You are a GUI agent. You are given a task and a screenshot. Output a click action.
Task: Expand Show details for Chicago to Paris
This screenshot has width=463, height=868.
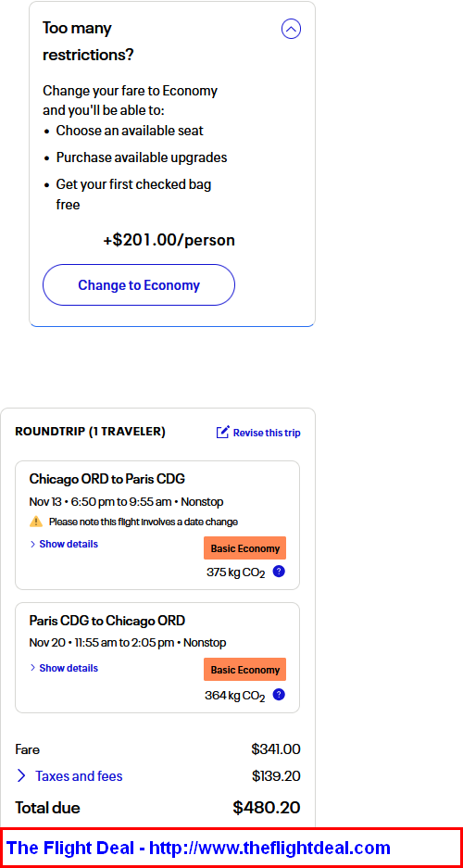point(69,544)
